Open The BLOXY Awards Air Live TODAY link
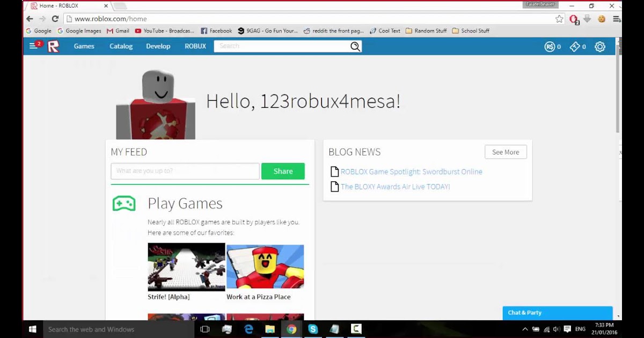The height and width of the screenshot is (338, 644). pyautogui.click(x=396, y=187)
